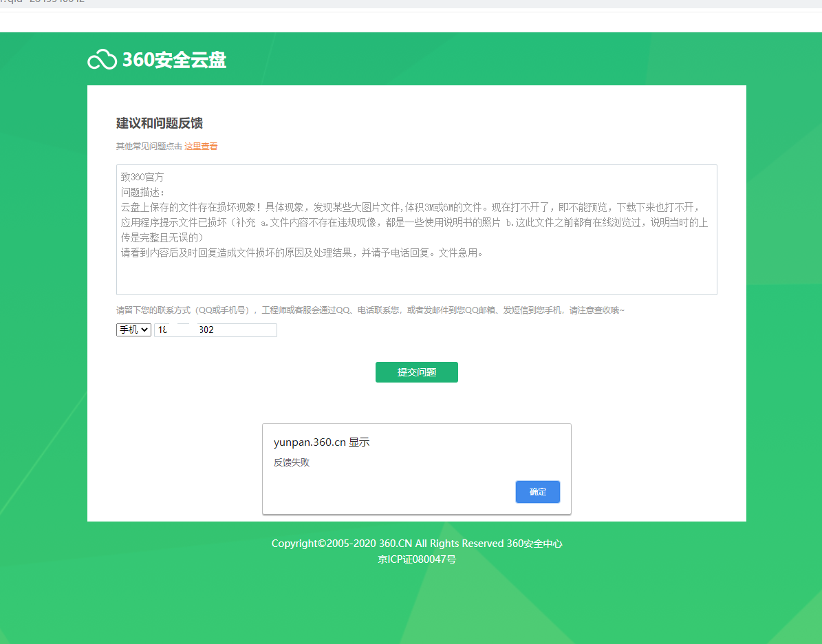Screen dimensions: 822x644
Task: Click the contact instructions text beginning 请留下您的联系方式
Action: click(x=370, y=310)
